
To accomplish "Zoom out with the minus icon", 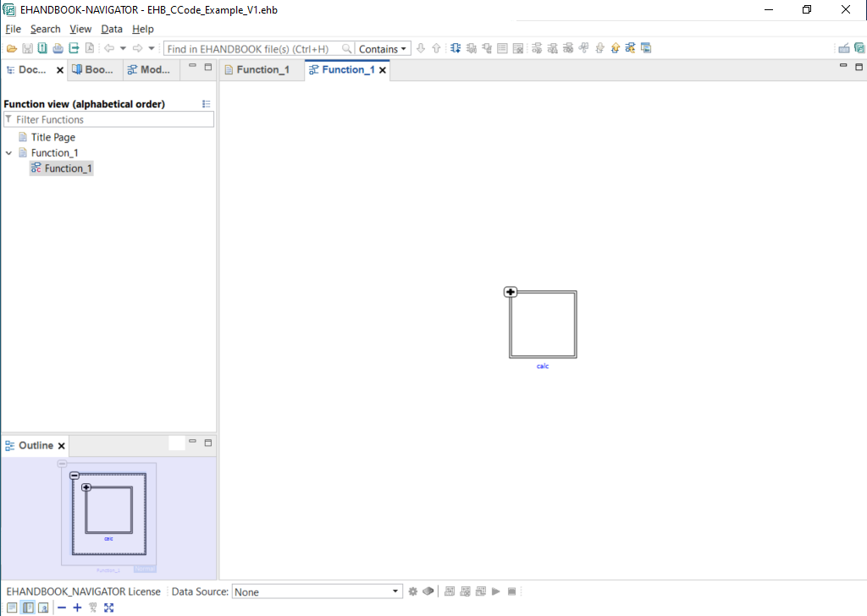I will [62, 608].
